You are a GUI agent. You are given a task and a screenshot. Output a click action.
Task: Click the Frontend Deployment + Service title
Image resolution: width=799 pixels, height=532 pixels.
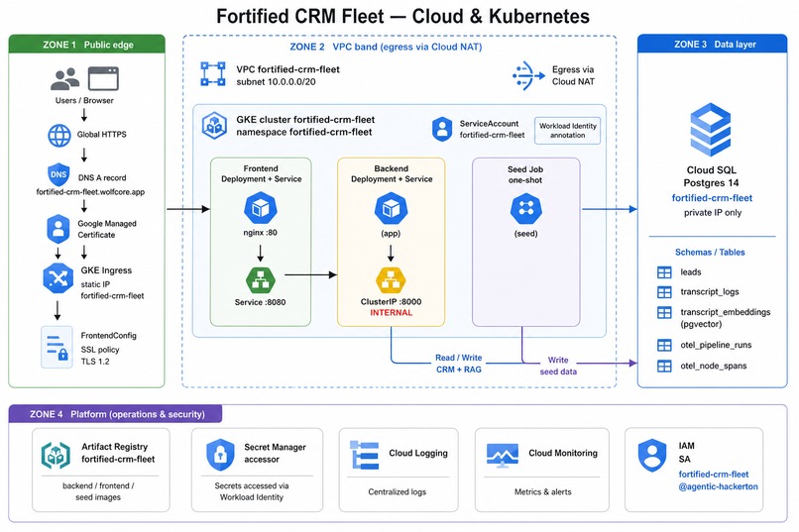click(261, 173)
